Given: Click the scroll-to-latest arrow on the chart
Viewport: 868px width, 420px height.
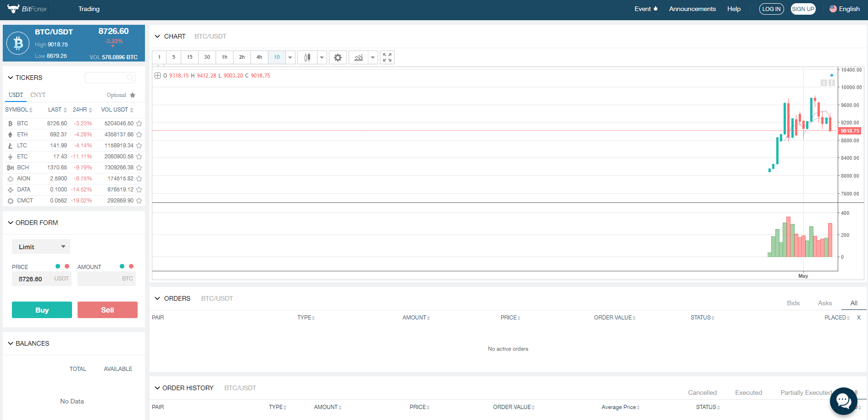Looking at the screenshot, I should coord(824,83).
